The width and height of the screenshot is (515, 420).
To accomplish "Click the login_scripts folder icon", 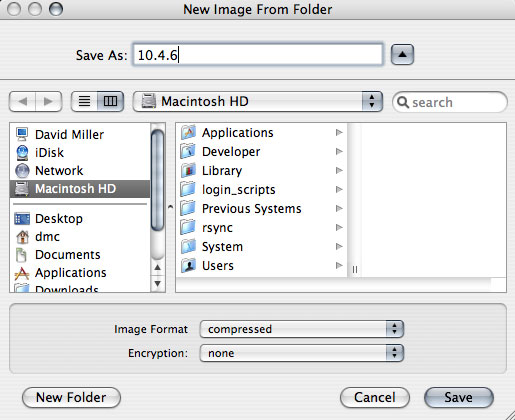I will (x=188, y=189).
